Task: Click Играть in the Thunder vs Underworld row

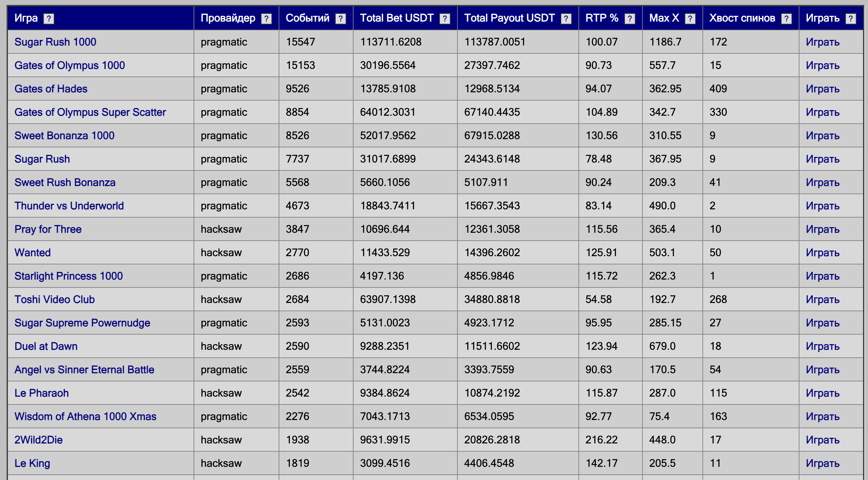Action: 822,206
